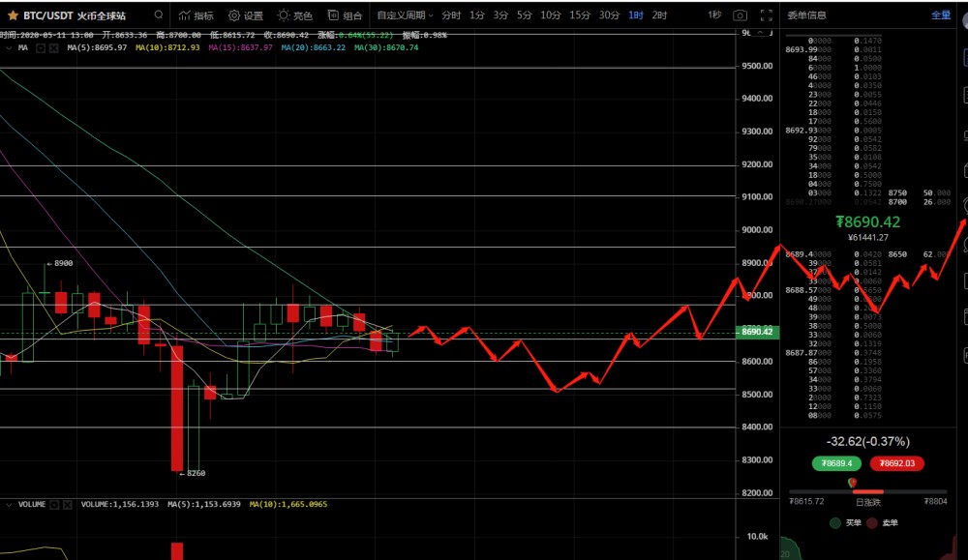Enter fullscreen chart mode
968x560 pixels.
[768, 15]
